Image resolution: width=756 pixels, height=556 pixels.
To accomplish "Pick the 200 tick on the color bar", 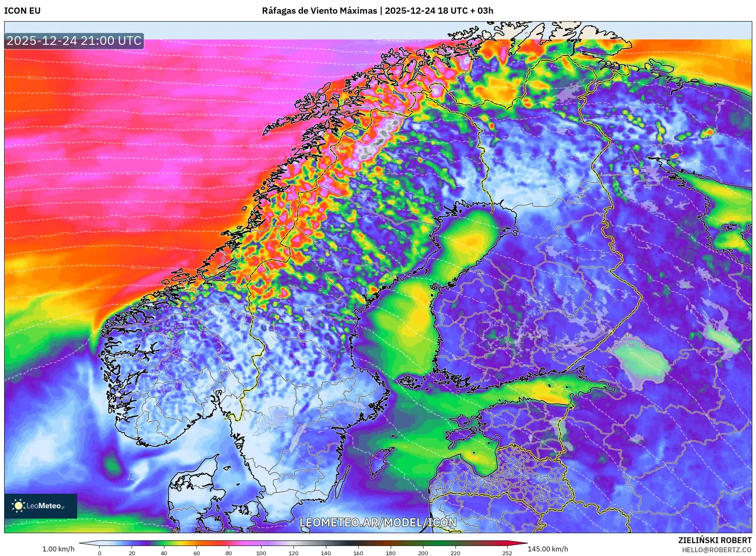I will point(423,553).
